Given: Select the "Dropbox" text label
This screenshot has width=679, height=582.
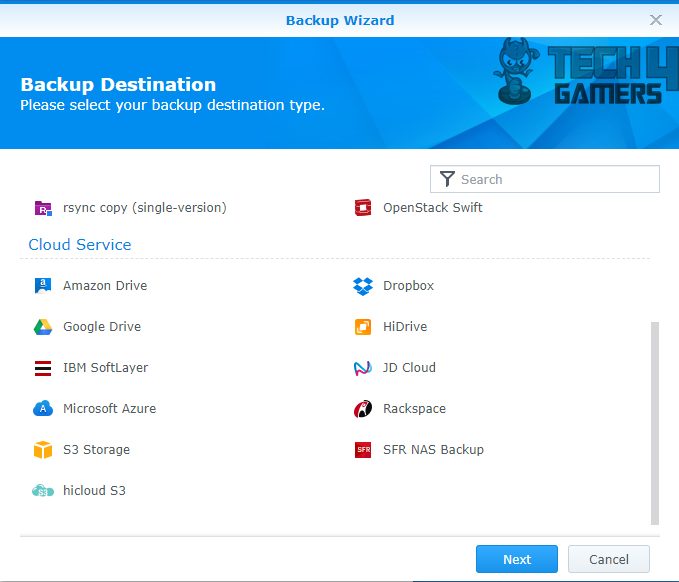Looking at the screenshot, I should 408,286.
